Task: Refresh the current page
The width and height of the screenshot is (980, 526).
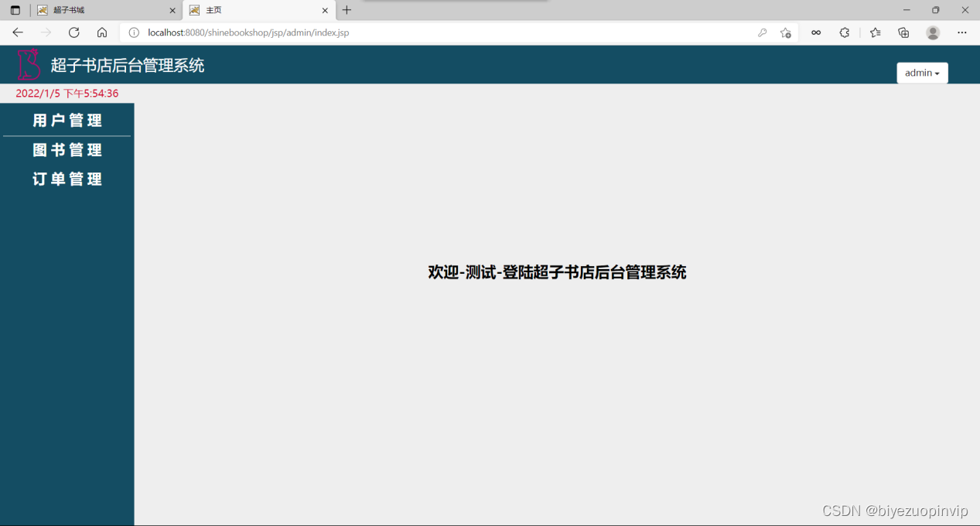Action: point(74,32)
